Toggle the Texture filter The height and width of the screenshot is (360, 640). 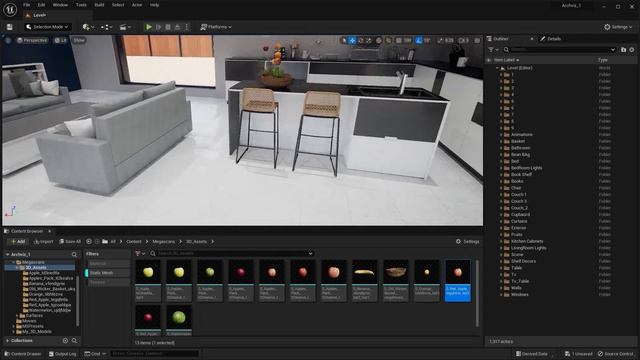click(108, 282)
